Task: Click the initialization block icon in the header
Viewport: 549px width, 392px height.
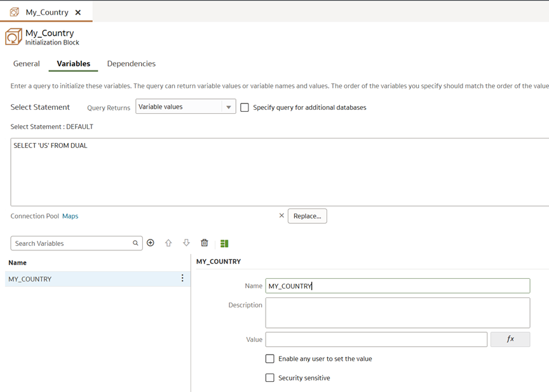Action: [11, 36]
